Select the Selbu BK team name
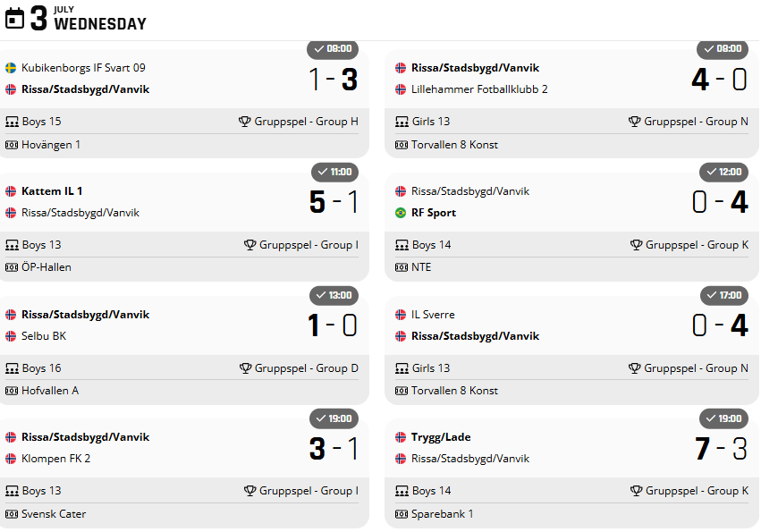Screen dimensions: 761x532 click(x=44, y=336)
